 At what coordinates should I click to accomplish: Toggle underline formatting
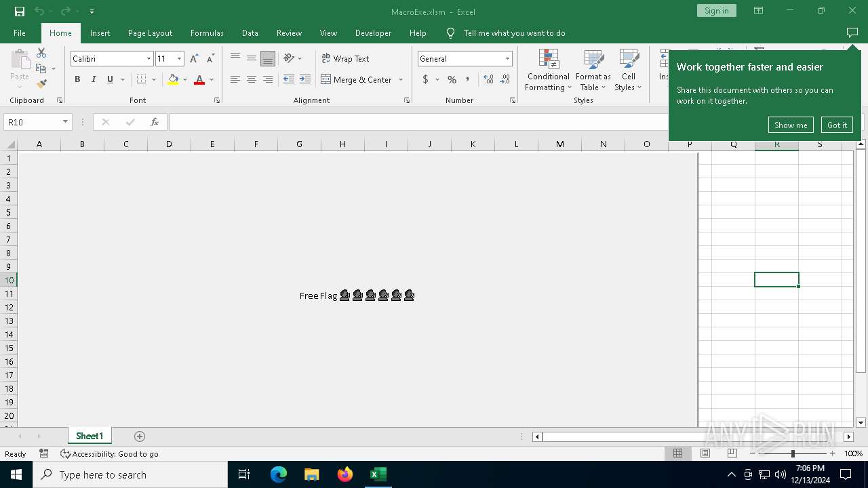coord(110,80)
